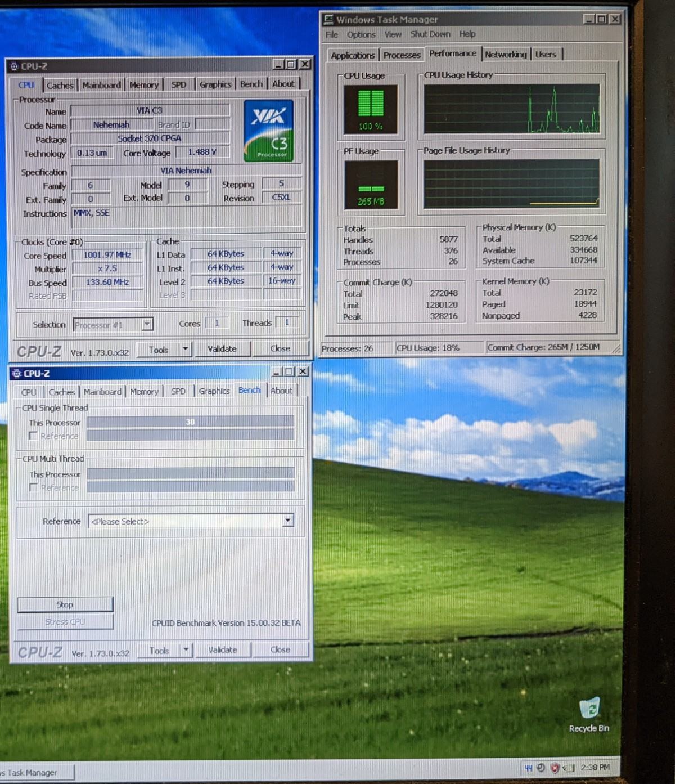Click Validate in the CPU-Z benchmark window
The image size is (675, 784).
(223, 650)
